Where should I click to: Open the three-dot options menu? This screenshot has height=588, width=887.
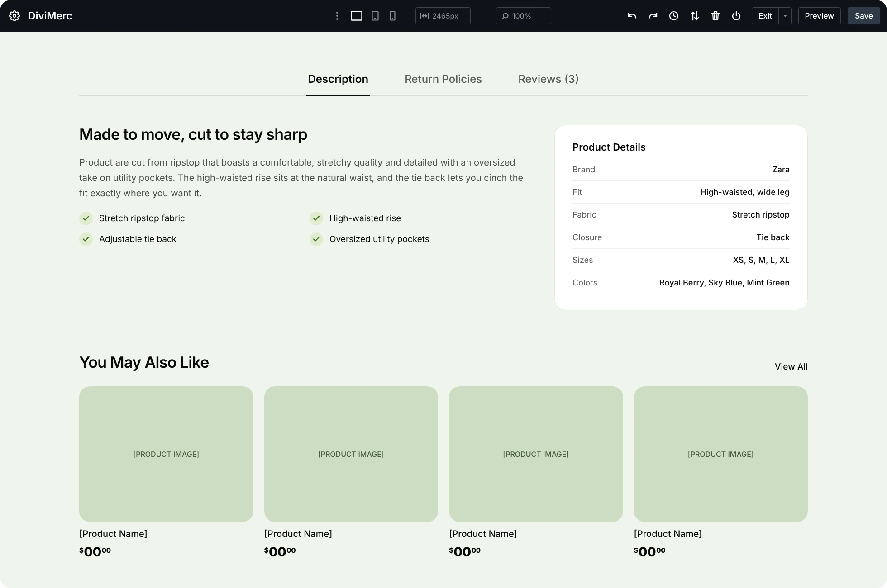(x=337, y=16)
